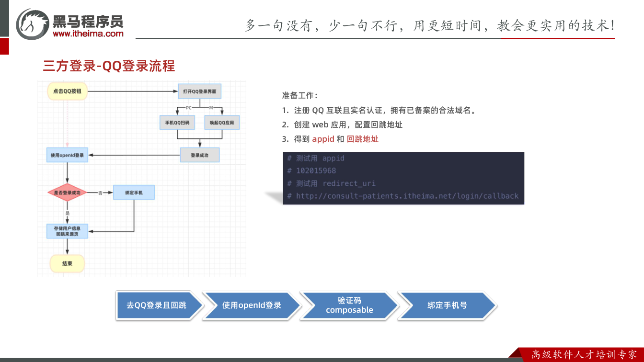Click the red appid keyword
Viewport: 644px width, 362px height.
click(x=323, y=139)
